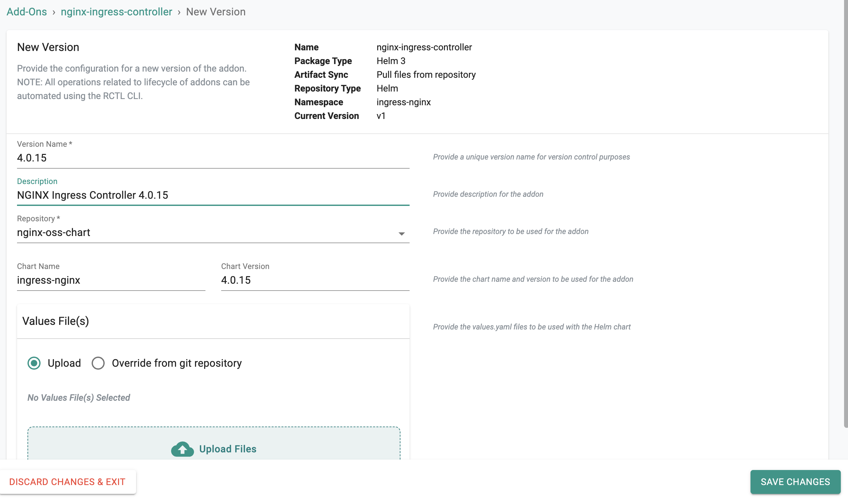Click the Version Name label
Viewport: 848px width, 504px height.
click(44, 144)
